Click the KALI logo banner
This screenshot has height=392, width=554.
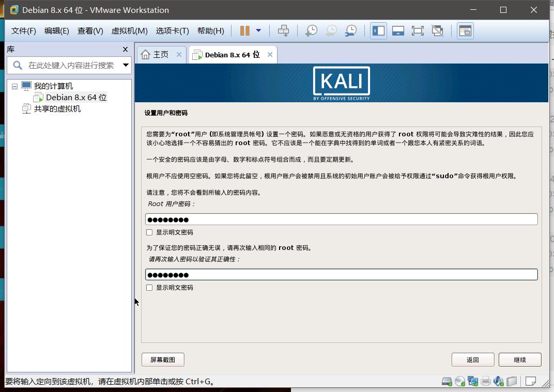click(x=341, y=83)
